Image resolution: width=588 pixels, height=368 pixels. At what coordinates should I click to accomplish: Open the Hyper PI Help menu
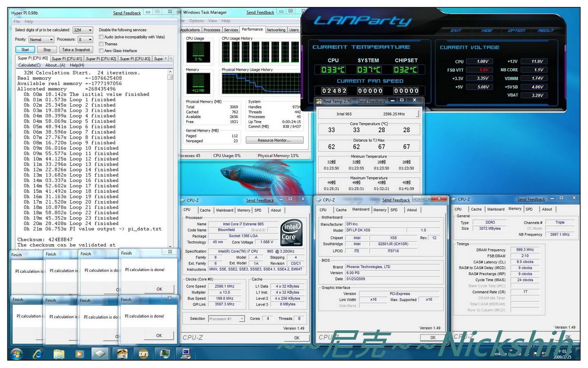point(29,21)
